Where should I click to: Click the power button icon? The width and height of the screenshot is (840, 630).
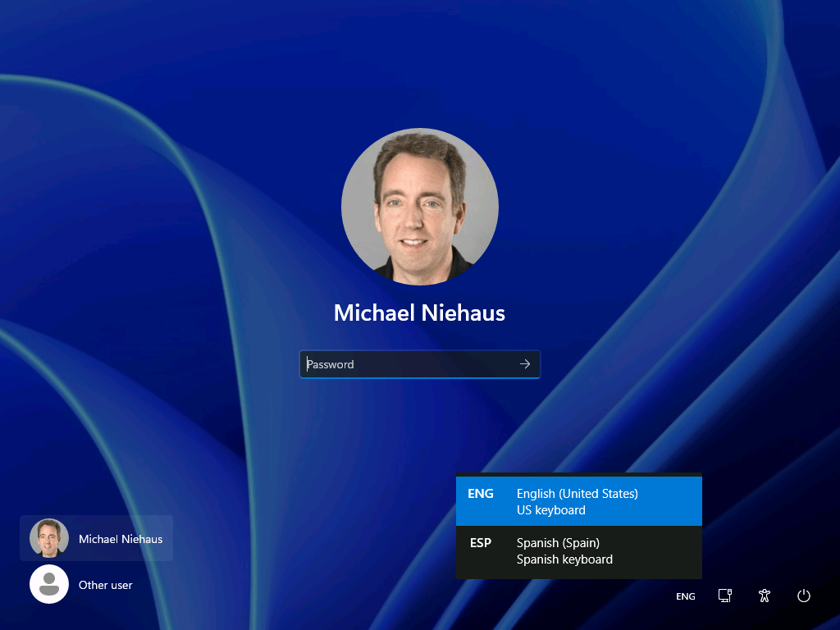click(804, 596)
